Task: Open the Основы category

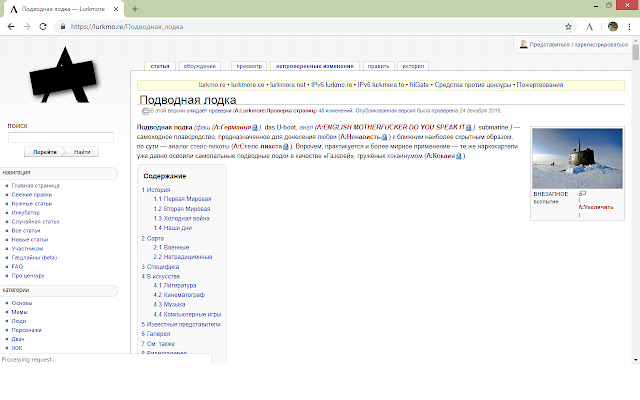Action: tap(22, 303)
